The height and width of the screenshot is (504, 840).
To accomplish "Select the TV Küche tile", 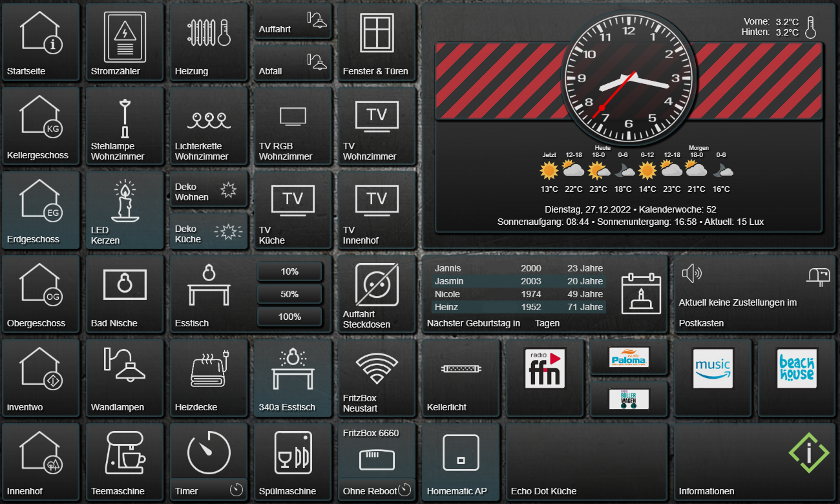I will pos(293,210).
